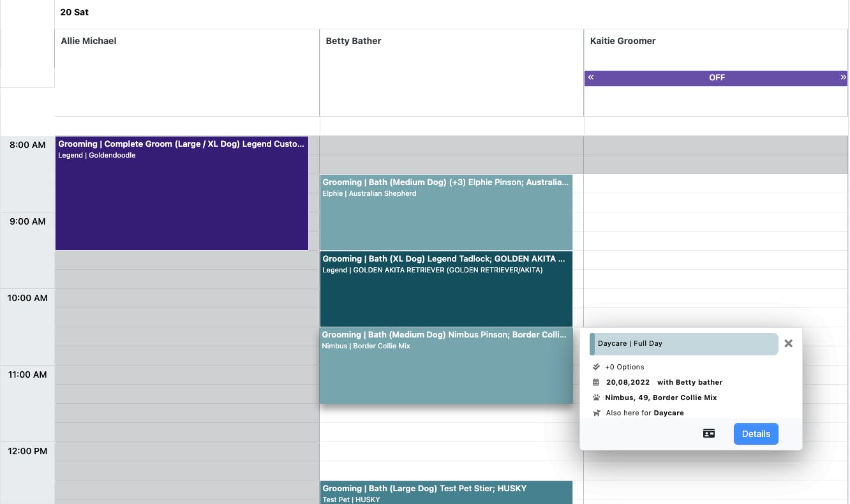Open Elphie's Bath (Medium Dog) appointment

446,214
